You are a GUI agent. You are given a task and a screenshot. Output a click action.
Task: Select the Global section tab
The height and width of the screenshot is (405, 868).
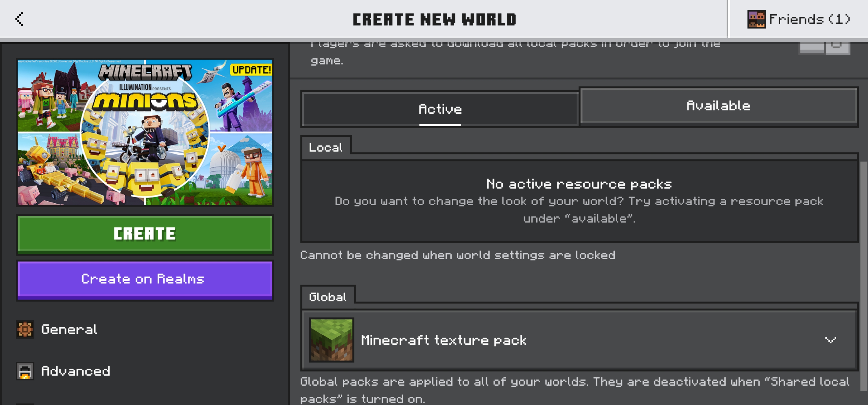[327, 296]
